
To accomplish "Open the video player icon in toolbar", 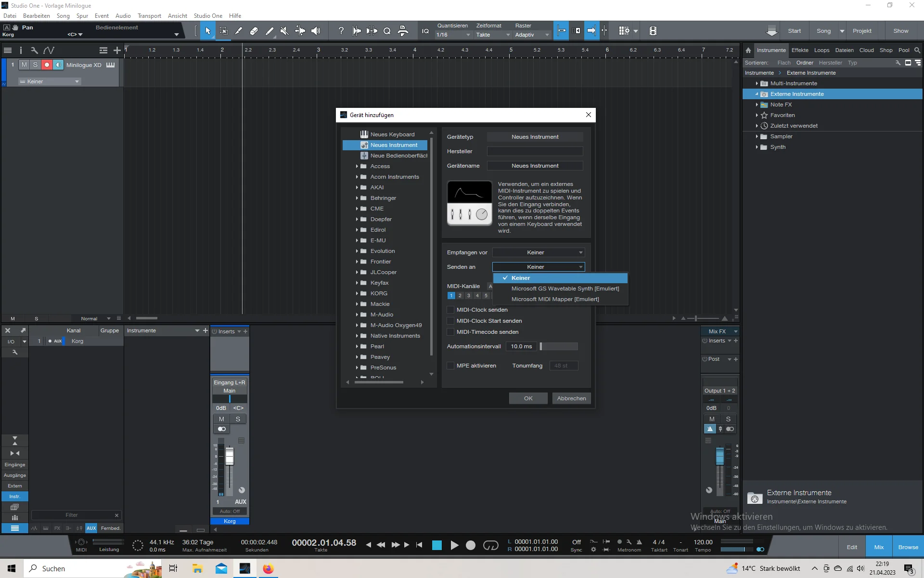I will click(653, 31).
